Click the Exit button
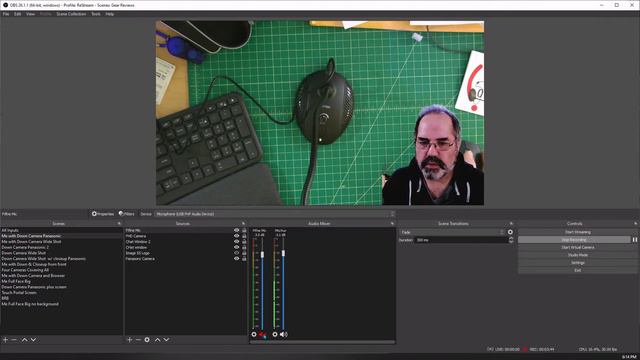The image size is (640, 360). pyautogui.click(x=578, y=270)
